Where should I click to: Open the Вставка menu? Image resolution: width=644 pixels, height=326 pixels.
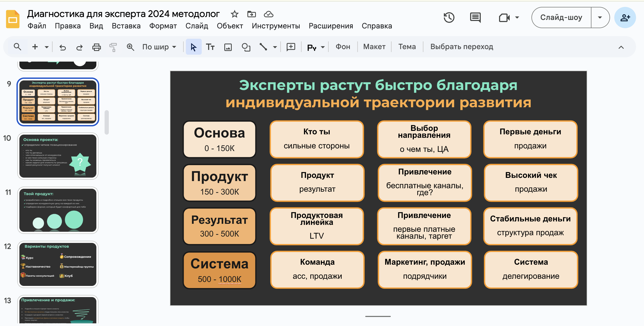click(126, 26)
